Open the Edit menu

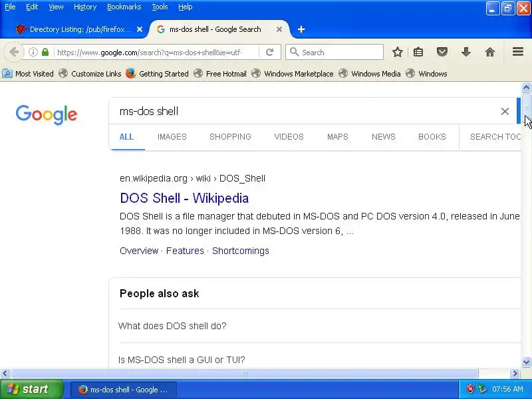(x=32, y=7)
